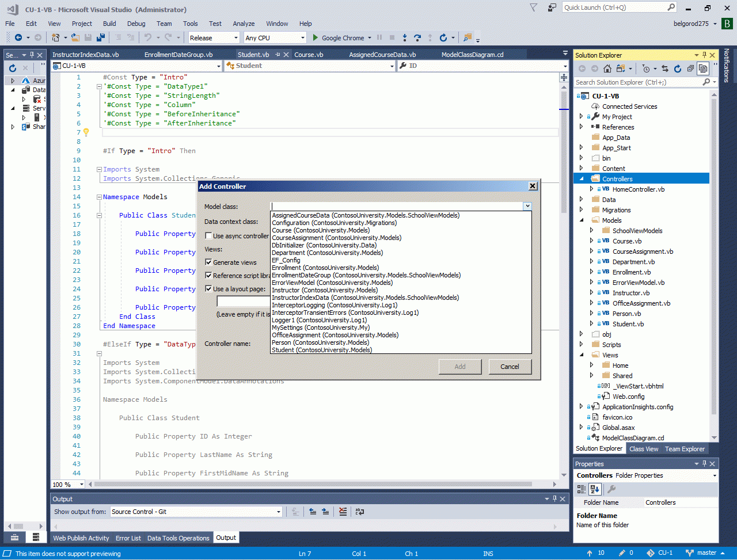The height and width of the screenshot is (560, 737).
Task: Toggle the Show All Files icon
Action: [703, 68]
